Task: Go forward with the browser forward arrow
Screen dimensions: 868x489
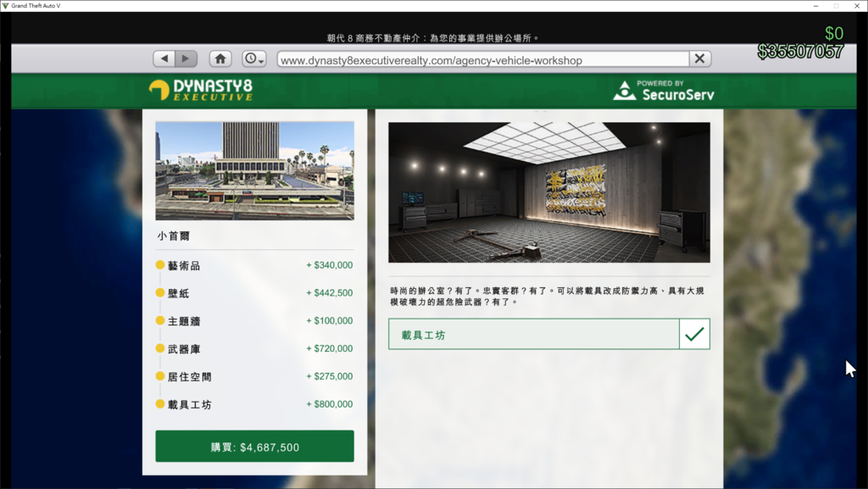Action: (x=186, y=58)
